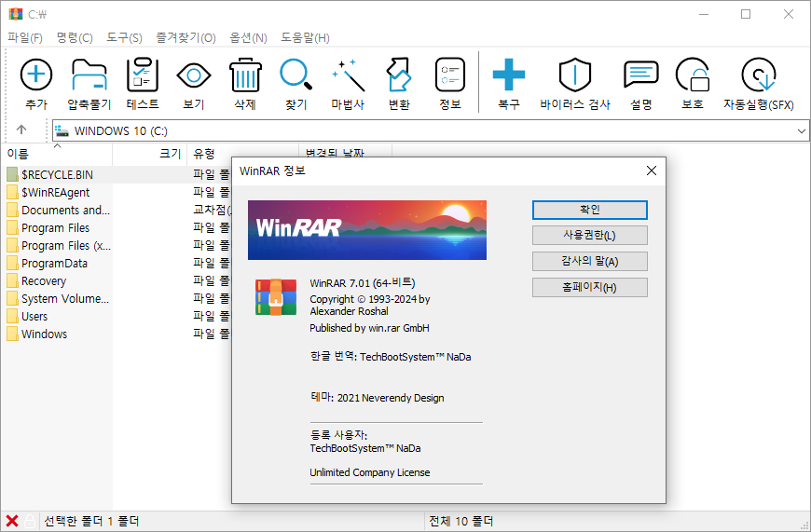Click the WINDOWS 10 (C:) address field

[x=431, y=130]
